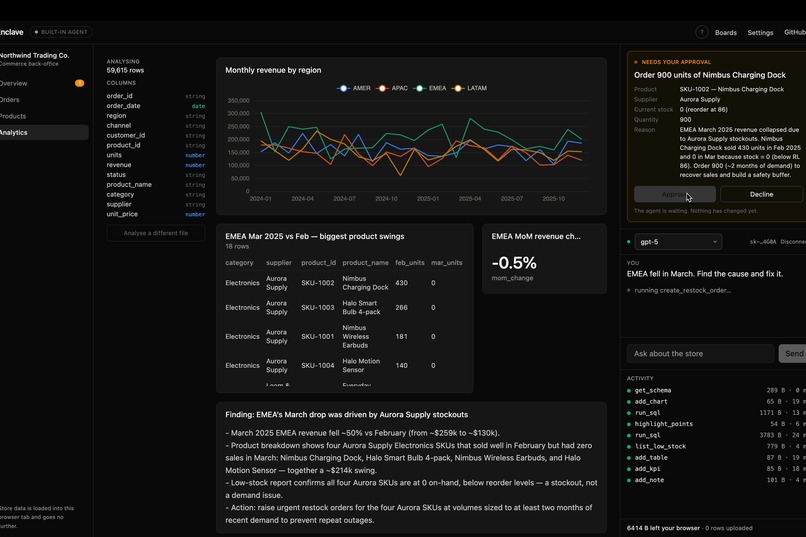Follow the GitHub link
The image size is (806, 537).
tap(795, 32)
